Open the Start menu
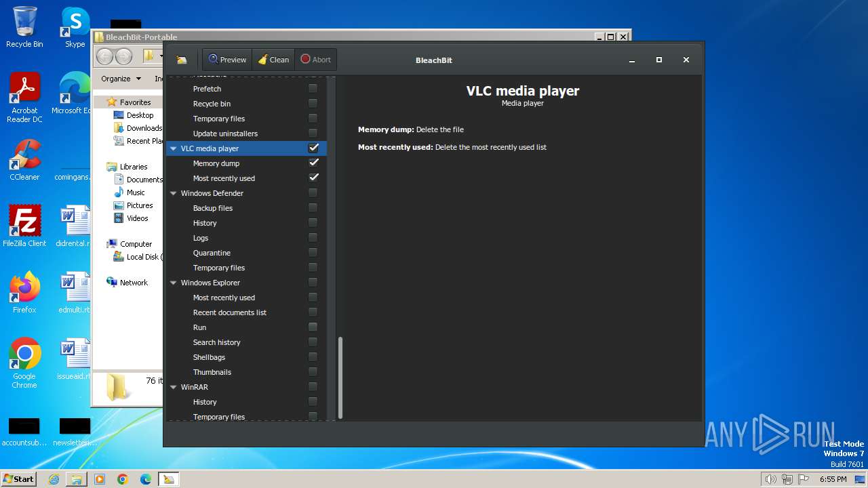The width and height of the screenshot is (868, 488). tap(18, 479)
